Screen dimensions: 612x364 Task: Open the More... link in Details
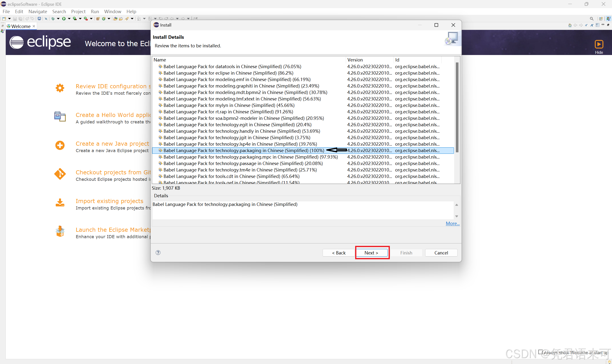pos(452,223)
